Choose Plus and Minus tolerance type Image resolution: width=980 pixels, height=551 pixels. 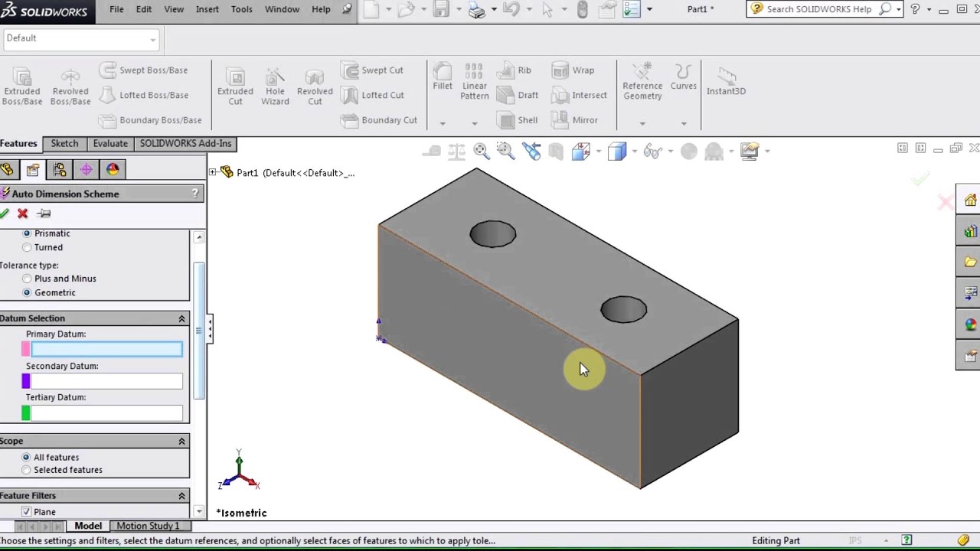pos(27,279)
